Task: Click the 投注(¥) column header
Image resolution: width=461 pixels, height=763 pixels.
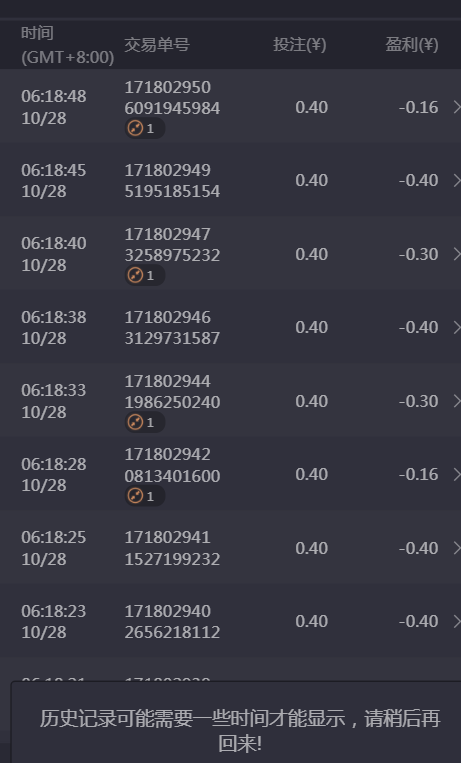Action: (299, 45)
